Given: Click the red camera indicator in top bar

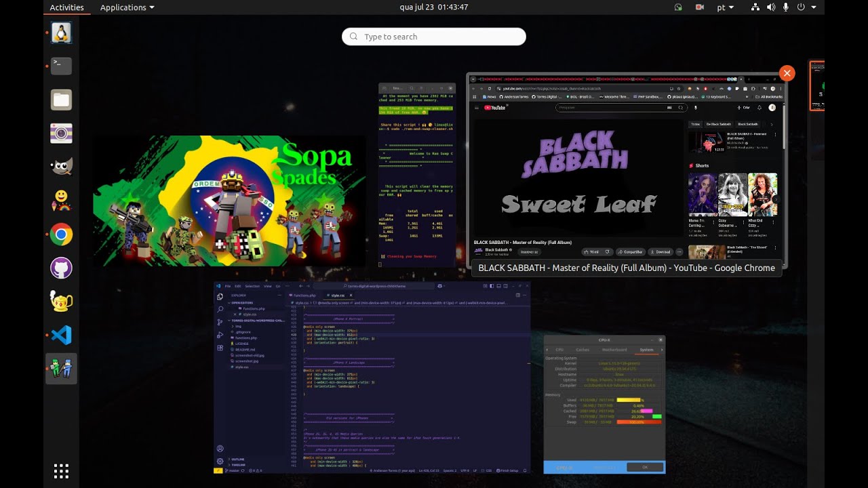Looking at the screenshot, I should (x=699, y=7).
